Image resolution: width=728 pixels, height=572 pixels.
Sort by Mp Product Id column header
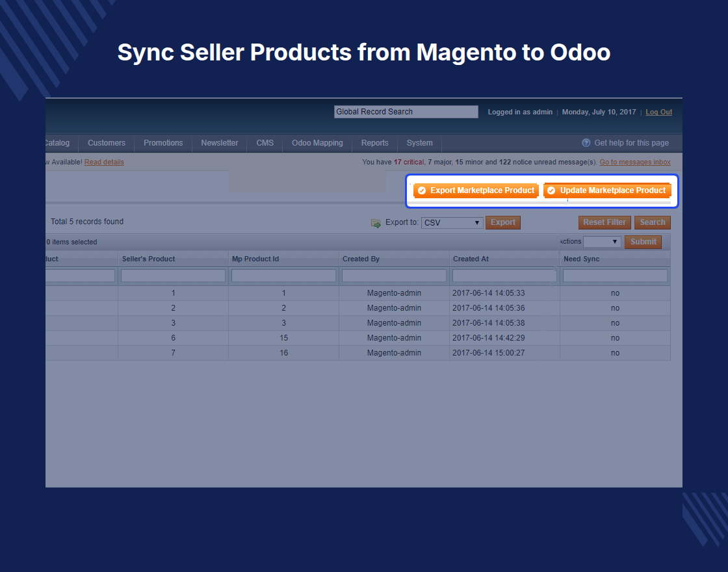coord(255,259)
